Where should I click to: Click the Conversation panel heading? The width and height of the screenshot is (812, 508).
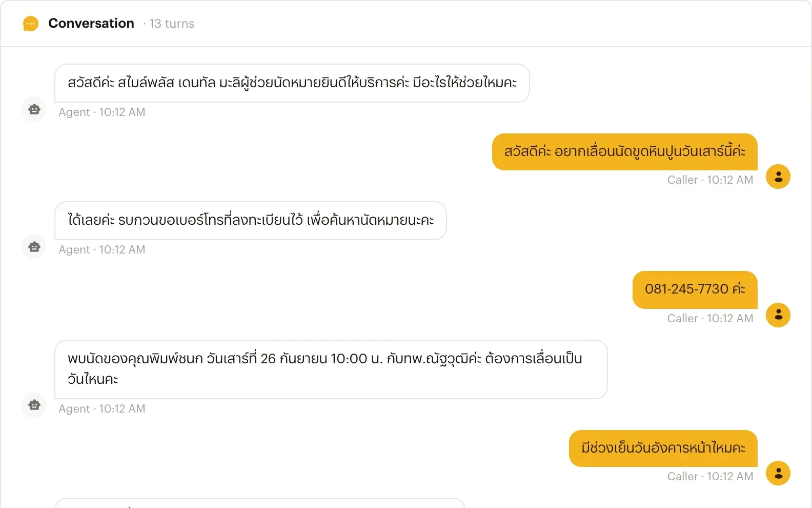91,23
